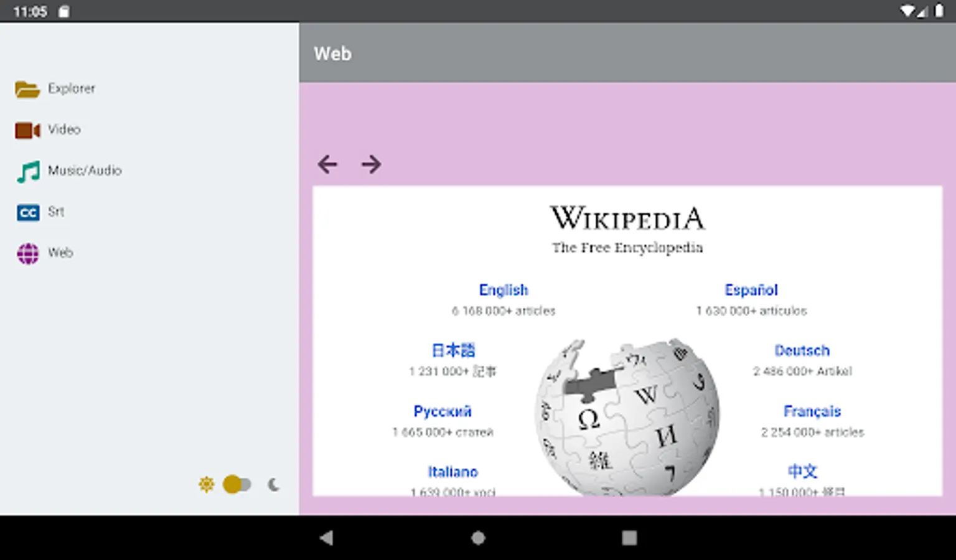
Task: Open the Italiano Wikipedia link
Action: pos(452,472)
